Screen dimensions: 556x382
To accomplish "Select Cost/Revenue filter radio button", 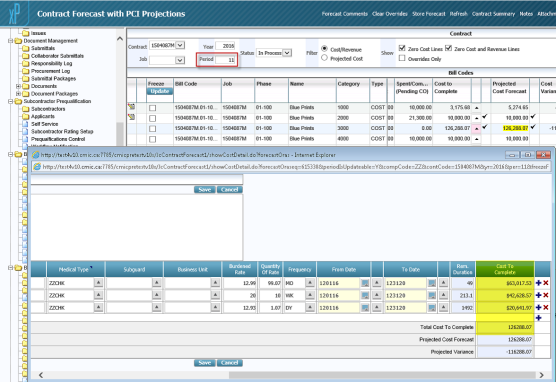I will (324, 48).
